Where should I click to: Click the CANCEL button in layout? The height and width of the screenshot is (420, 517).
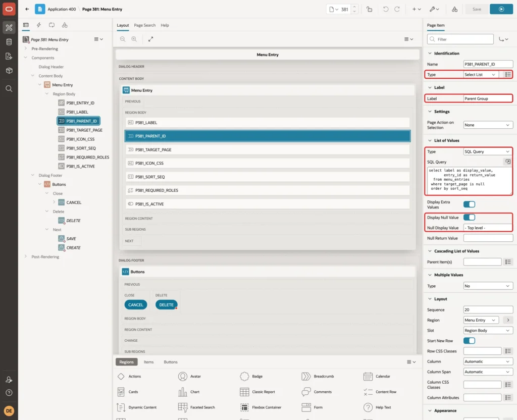(135, 305)
